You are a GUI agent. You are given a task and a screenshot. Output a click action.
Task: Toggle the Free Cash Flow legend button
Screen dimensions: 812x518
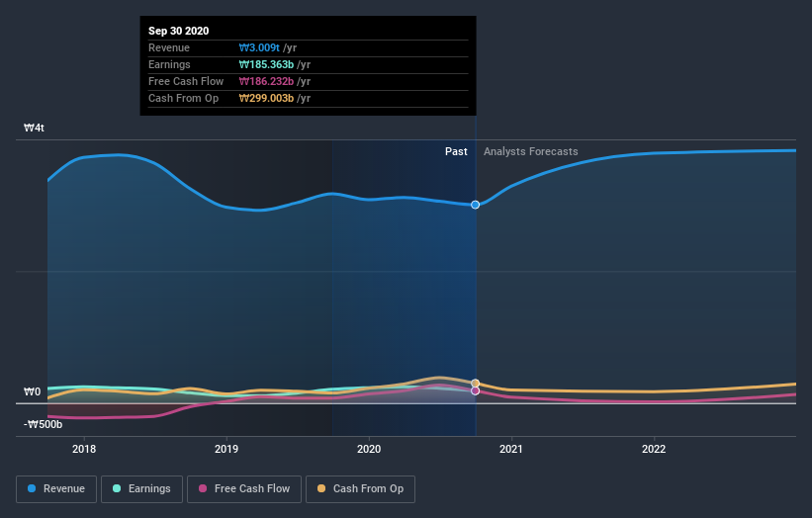244,489
